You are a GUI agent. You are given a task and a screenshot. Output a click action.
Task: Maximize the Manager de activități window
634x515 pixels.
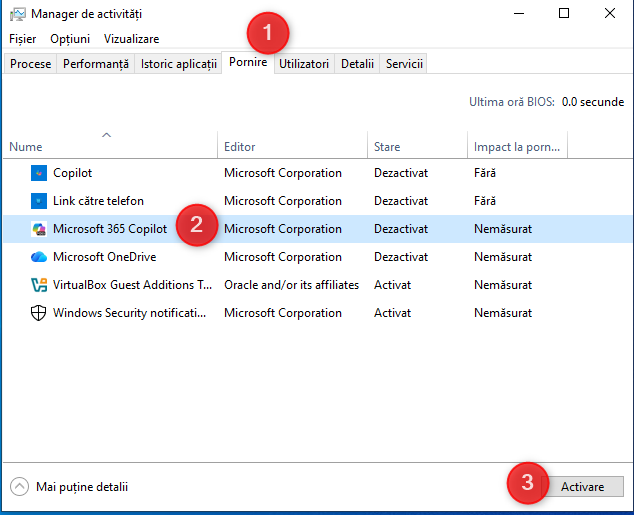tap(564, 13)
